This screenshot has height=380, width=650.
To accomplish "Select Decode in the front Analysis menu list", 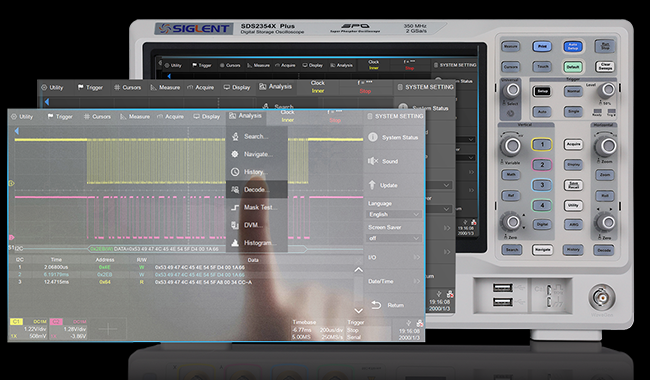I will 256,189.
